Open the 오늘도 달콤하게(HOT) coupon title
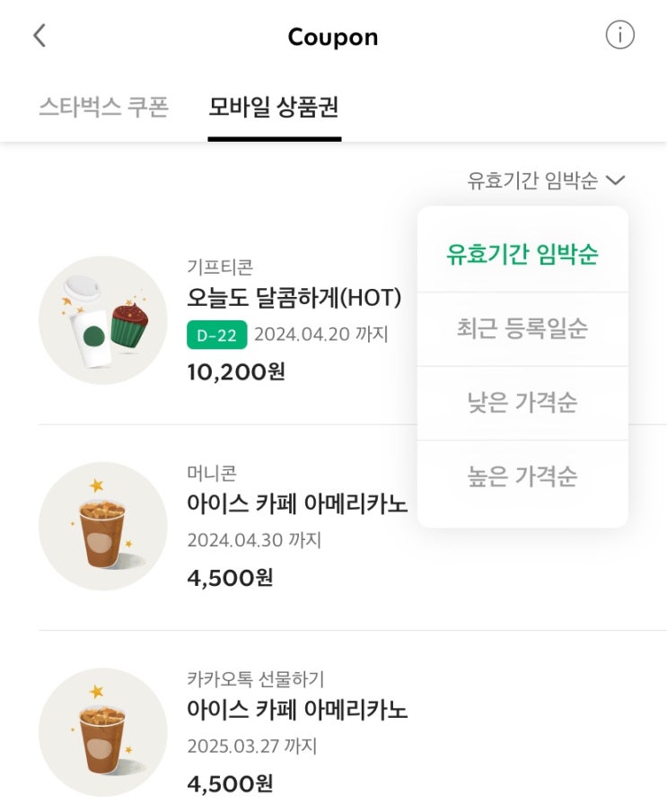Viewport: 667px width, 812px height. click(x=294, y=297)
